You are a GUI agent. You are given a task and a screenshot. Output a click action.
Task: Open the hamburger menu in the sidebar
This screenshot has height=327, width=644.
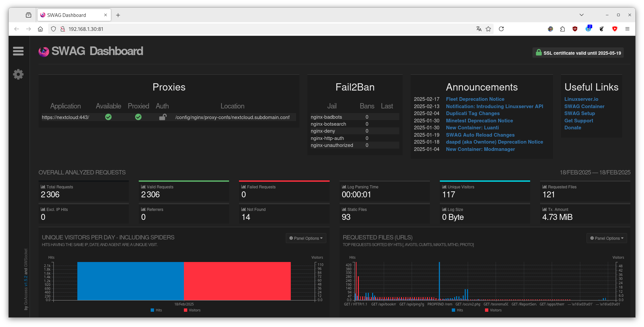point(18,51)
